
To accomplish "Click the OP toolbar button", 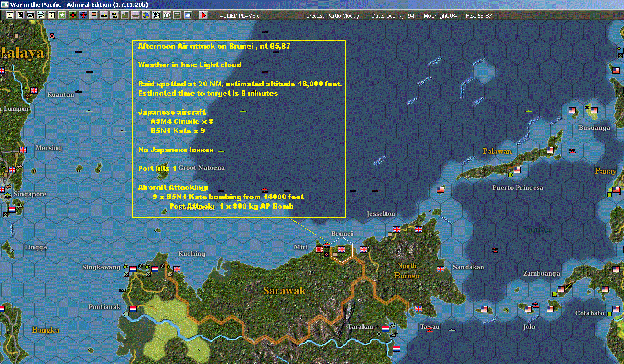I will pos(167,15).
